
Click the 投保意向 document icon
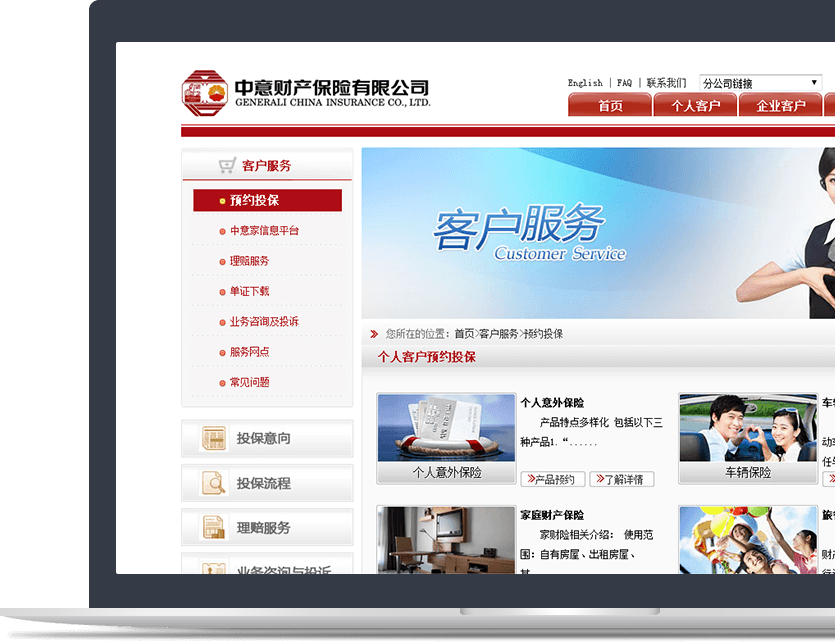pyautogui.click(x=214, y=438)
